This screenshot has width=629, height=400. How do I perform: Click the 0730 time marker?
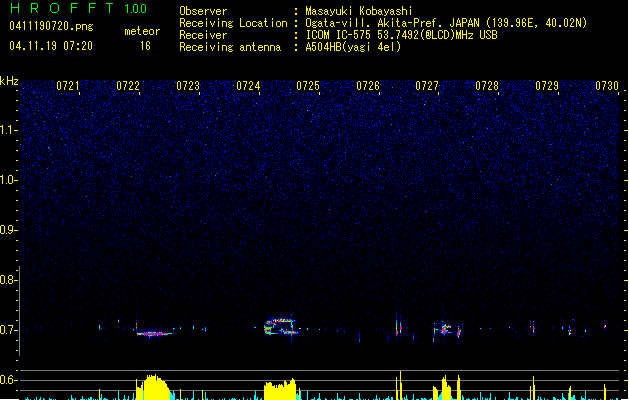pos(607,86)
